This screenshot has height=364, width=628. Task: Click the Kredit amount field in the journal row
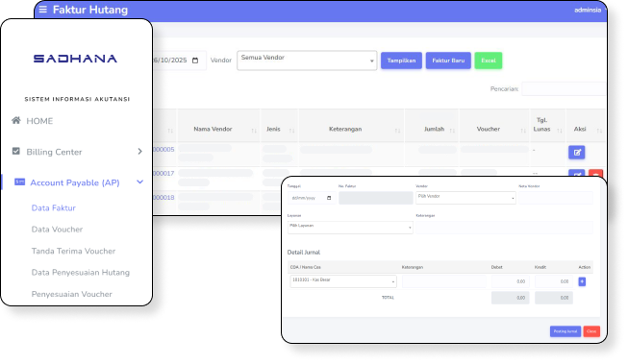[x=554, y=281]
